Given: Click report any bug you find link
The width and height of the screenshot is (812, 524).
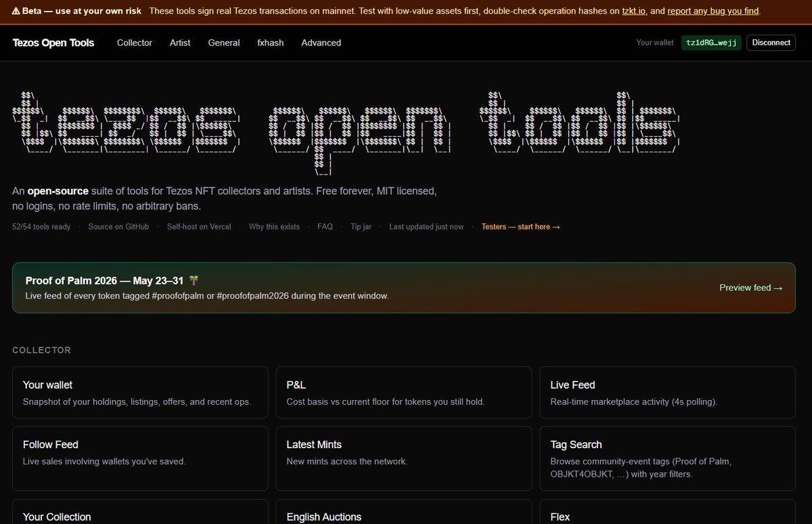Looking at the screenshot, I should [x=713, y=11].
